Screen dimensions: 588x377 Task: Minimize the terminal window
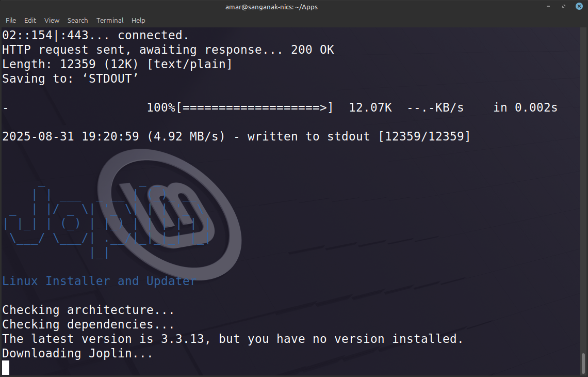pos(548,6)
